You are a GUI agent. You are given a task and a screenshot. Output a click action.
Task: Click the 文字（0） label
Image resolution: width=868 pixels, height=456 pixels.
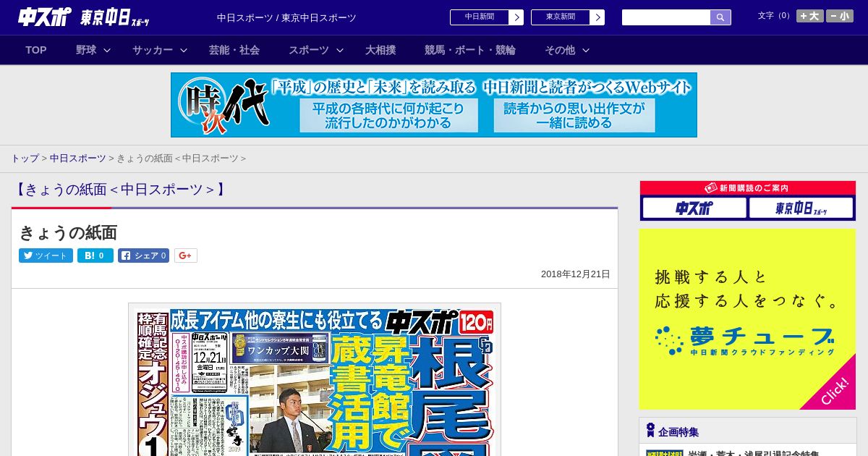pos(775,15)
